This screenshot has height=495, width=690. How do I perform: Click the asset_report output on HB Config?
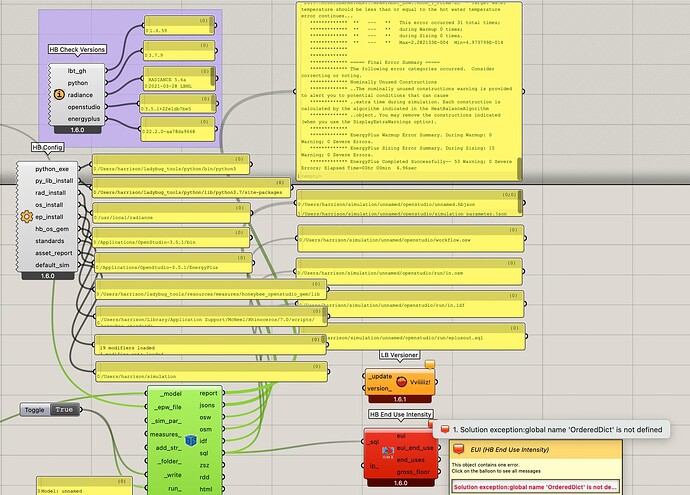click(54, 253)
